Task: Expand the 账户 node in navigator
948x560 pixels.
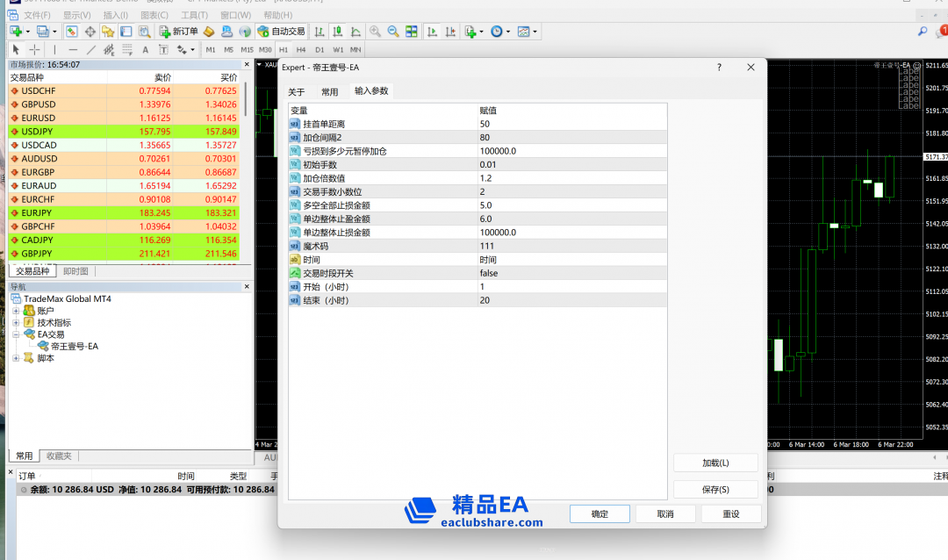Action: 16,311
